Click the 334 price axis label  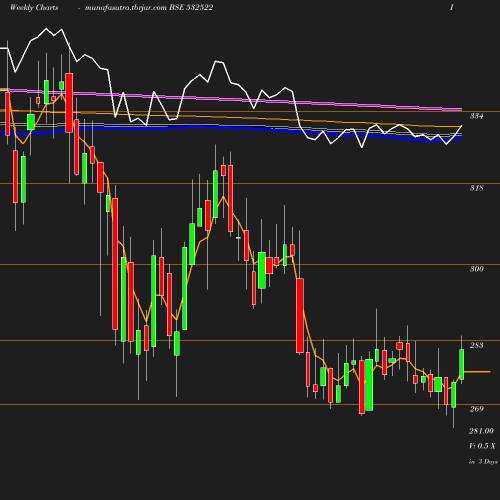click(476, 116)
